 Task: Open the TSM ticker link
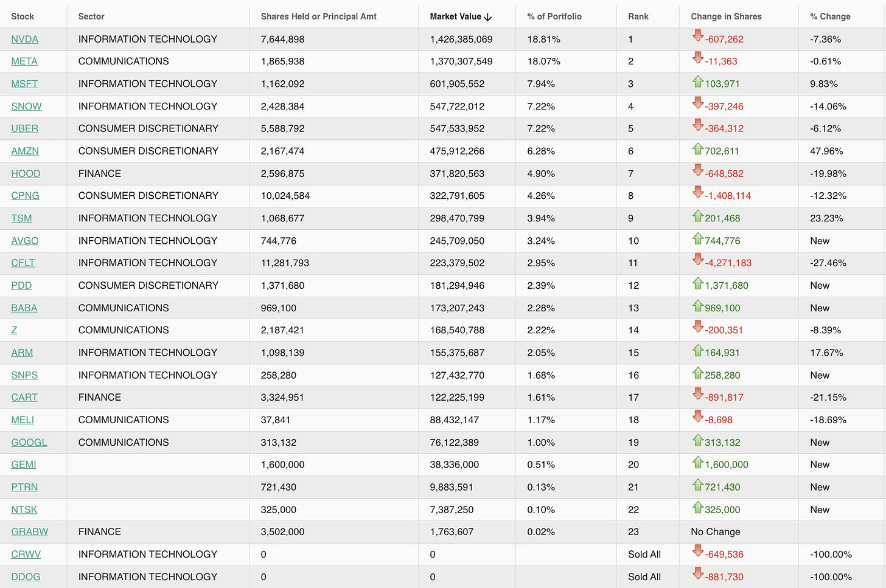coord(21,218)
